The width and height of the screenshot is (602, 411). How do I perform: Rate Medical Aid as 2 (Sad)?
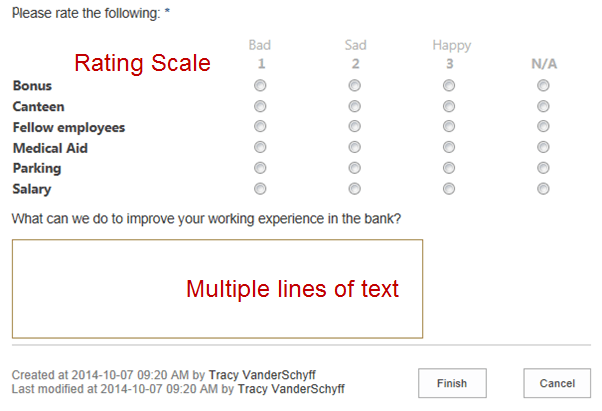(x=355, y=147)
